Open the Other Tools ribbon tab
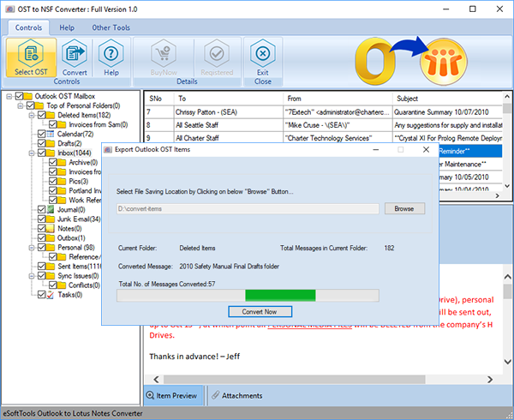This screenshot has width=514, height=420. [111, 27]
